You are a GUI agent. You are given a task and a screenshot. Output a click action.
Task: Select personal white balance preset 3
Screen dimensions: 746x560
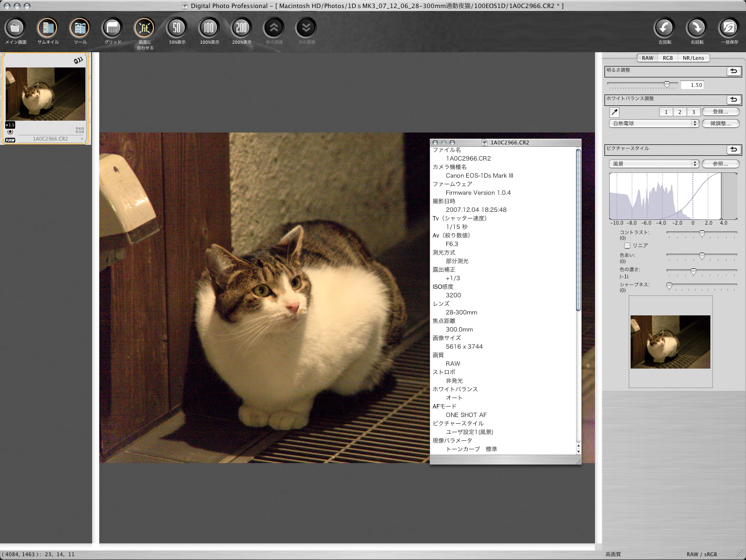click(x=694, y=112)
